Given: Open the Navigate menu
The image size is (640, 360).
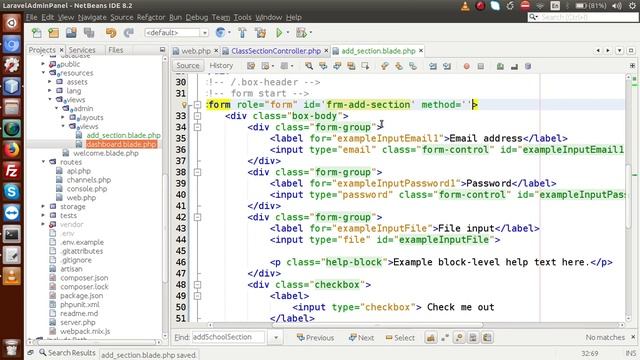Looking at the screenshot, I should [x=92, y=17].
